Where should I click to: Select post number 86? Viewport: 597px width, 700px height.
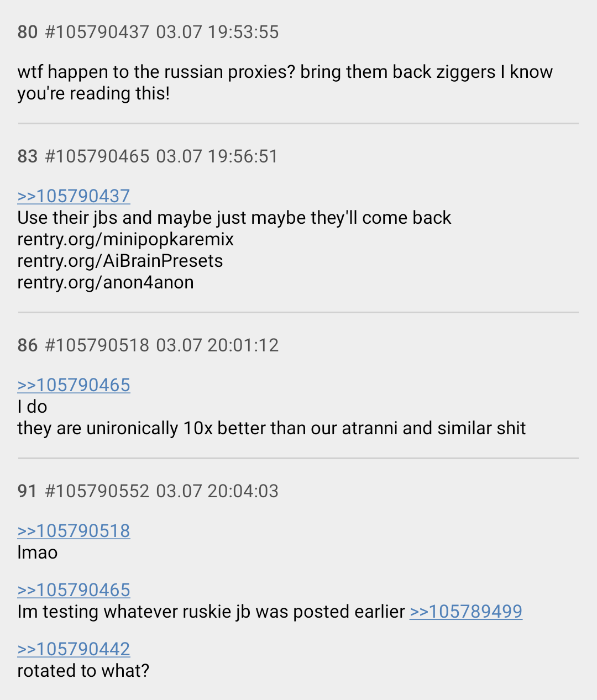(28, 345)
